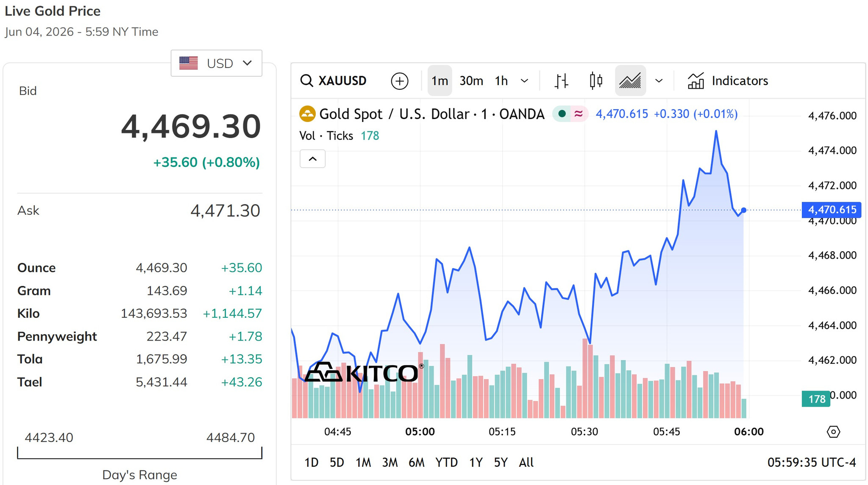This screenshot has height=485, width=868.
Task: Select the 1h interval button
Action: 501,80
